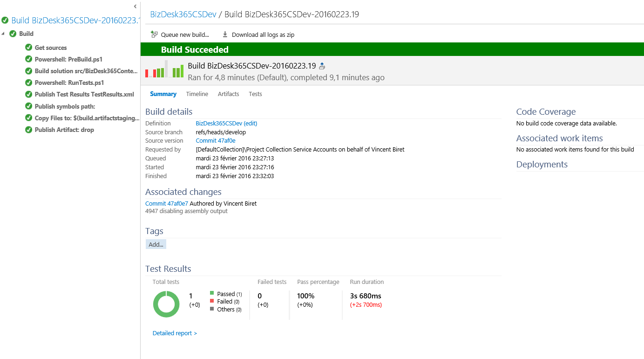The height and width of the screenshot is (359, 644).
Task: Click the success icon beside the root build title
Action: 5,20
